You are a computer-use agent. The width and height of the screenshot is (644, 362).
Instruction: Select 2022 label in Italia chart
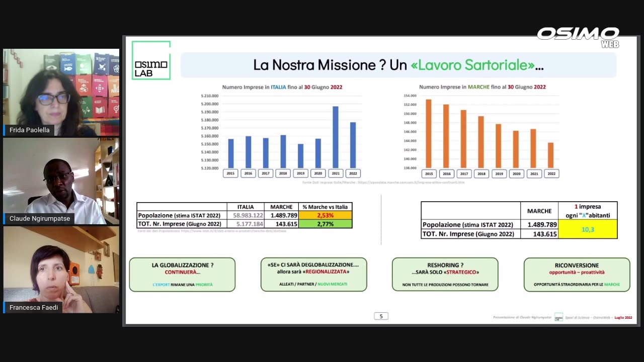[353, 173]
